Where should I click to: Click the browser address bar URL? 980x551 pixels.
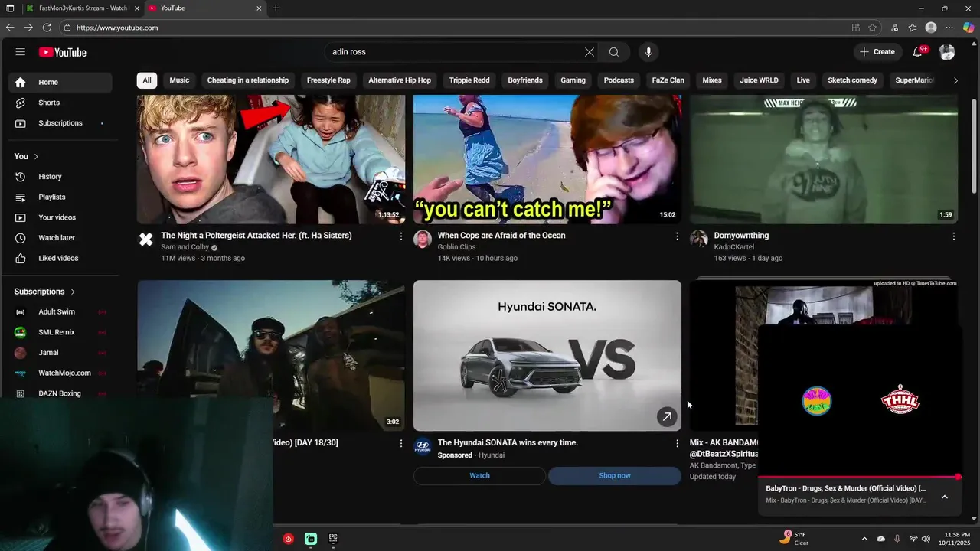coord(117,28)
